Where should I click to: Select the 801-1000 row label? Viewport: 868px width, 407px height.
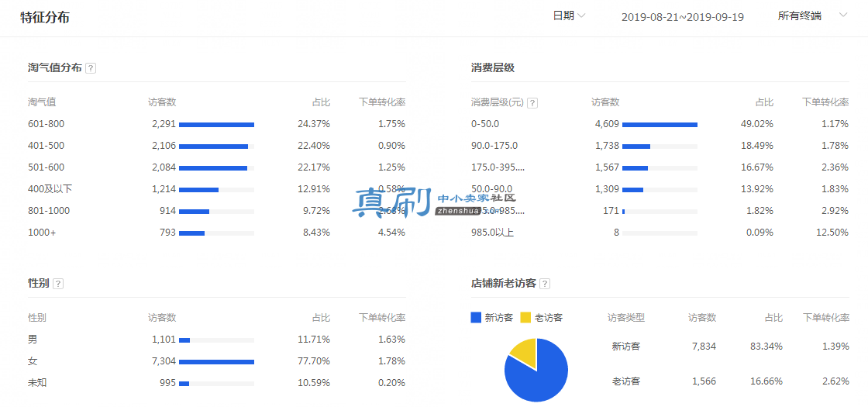click(49, 210)
